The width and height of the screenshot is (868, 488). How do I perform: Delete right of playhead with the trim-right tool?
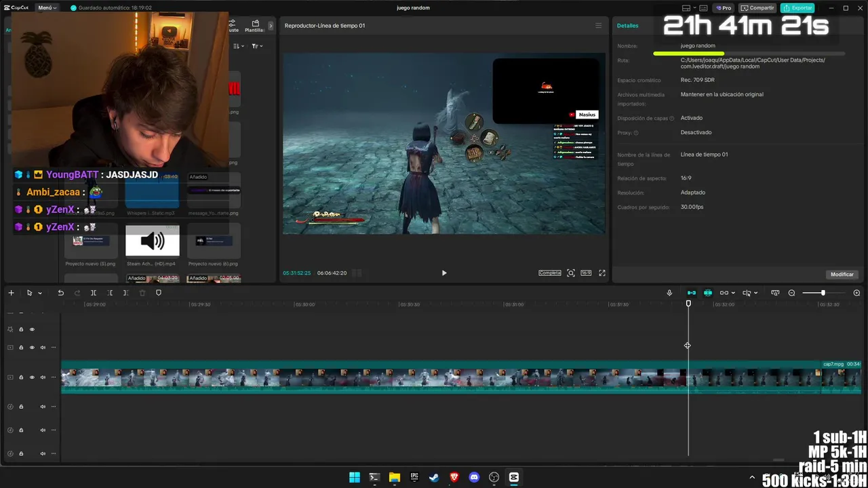point(125,293)
